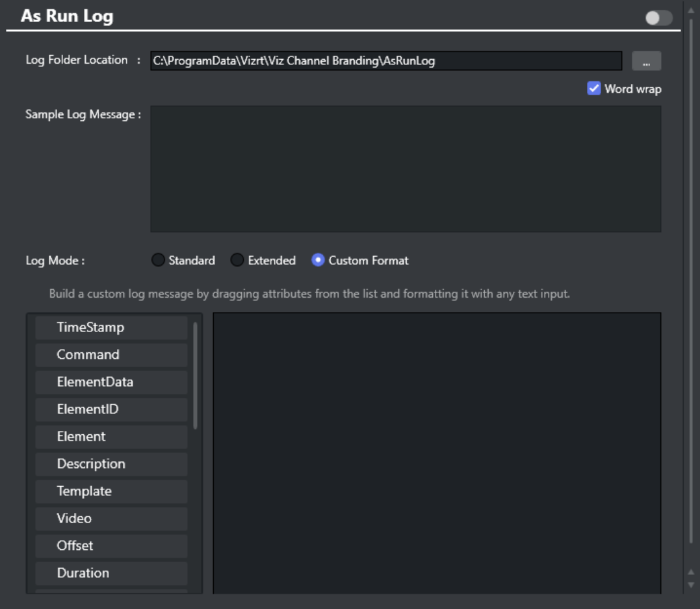Select the Extended log mode
Image resolution: width=700 pixels, height=609 pixels.
237,261
